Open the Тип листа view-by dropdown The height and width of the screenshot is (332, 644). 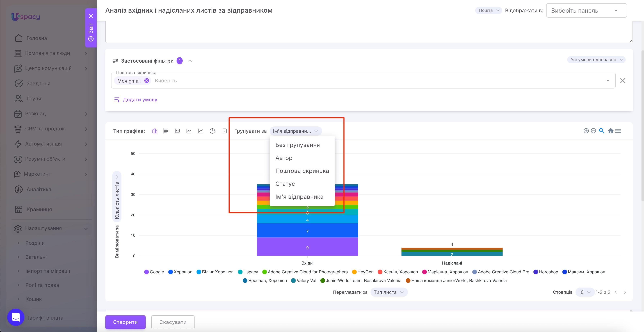(x=389, y=292)
